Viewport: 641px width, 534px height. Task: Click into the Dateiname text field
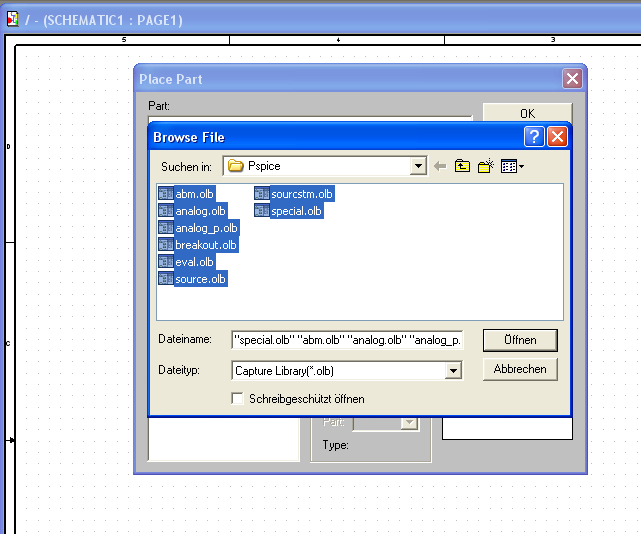click(x=346, y=341)
